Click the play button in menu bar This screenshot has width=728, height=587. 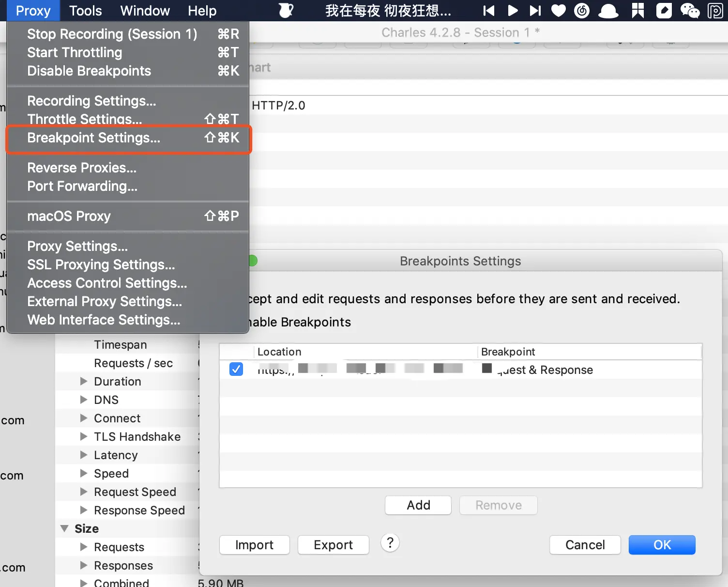(x=513, y=11)
